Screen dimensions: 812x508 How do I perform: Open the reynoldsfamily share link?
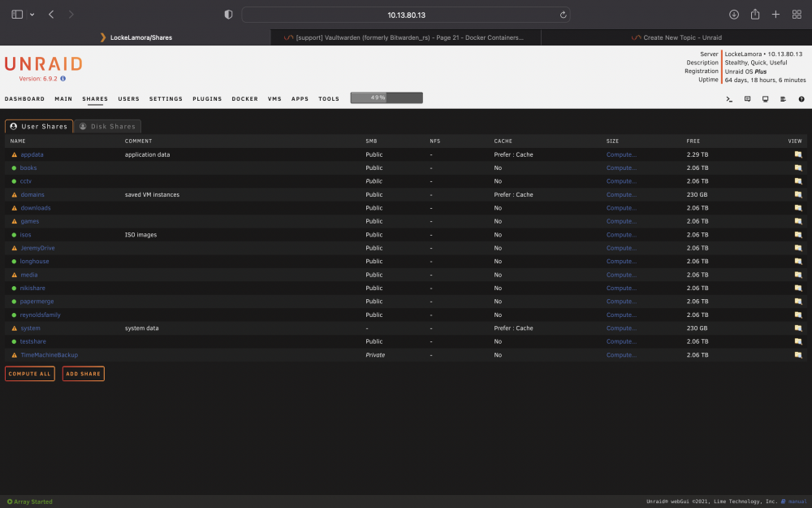41,315
